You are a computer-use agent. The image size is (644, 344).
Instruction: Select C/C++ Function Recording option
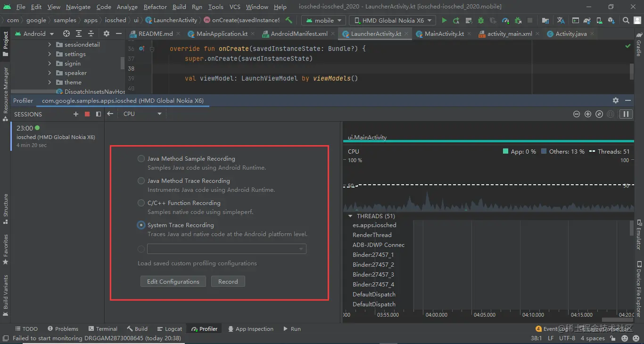tap(141, 203)
